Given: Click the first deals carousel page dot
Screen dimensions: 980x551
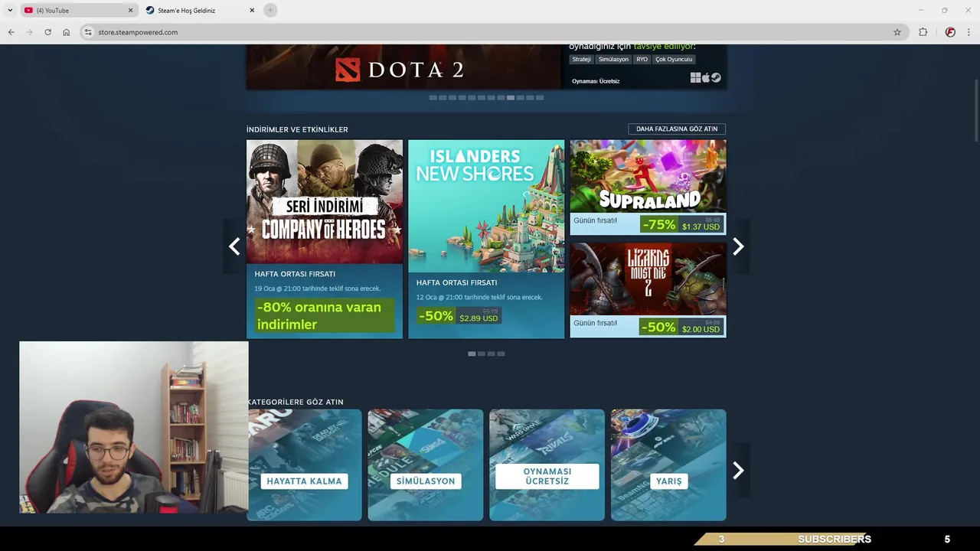Looking at the screenshot, I should coord(472,354).
